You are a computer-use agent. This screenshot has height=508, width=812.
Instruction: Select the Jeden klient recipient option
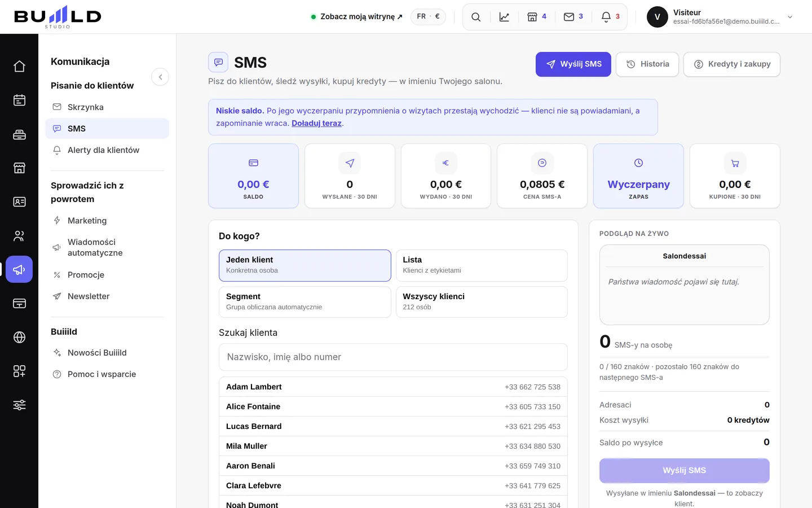(x=304, y=265)
